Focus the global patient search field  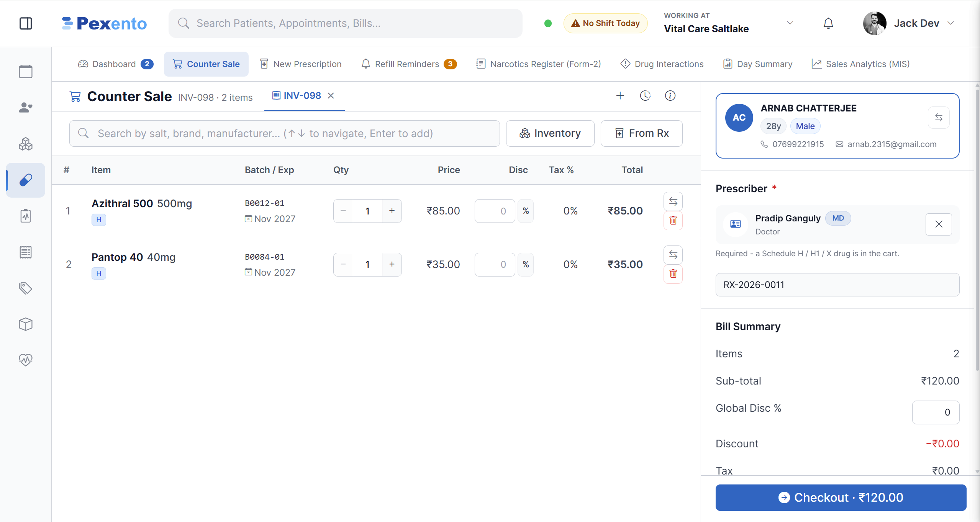click(x=346, y=23)
